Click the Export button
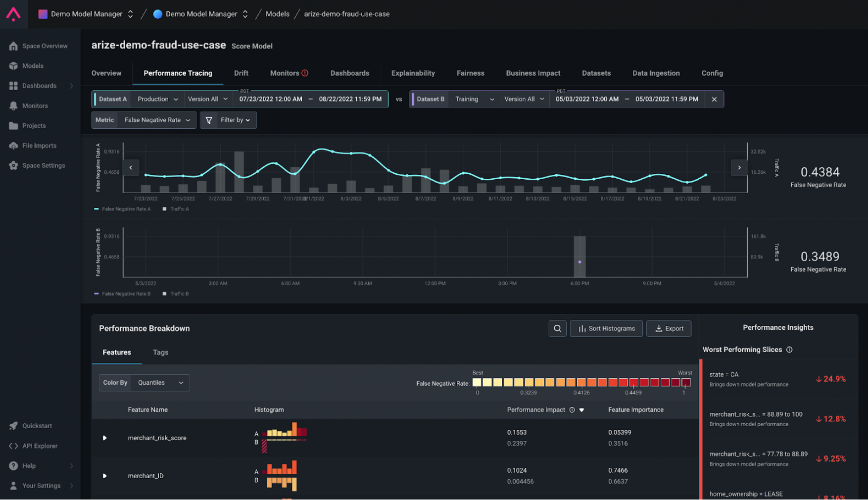 coord(669,328)
